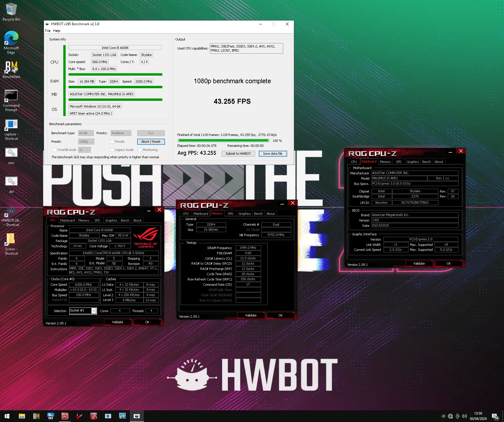
Task: Click Validate in CPU-Z CPU window
Action: [x=118, y=322]
